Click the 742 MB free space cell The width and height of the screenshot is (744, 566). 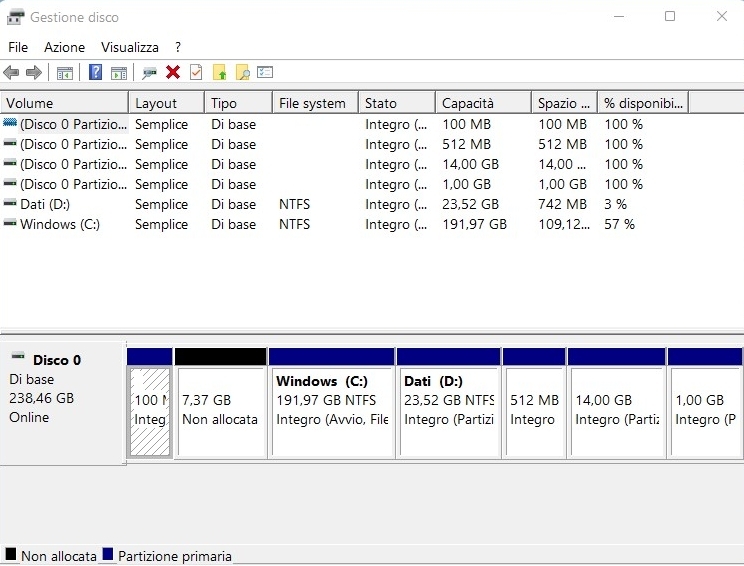click(x=562, y=204)
